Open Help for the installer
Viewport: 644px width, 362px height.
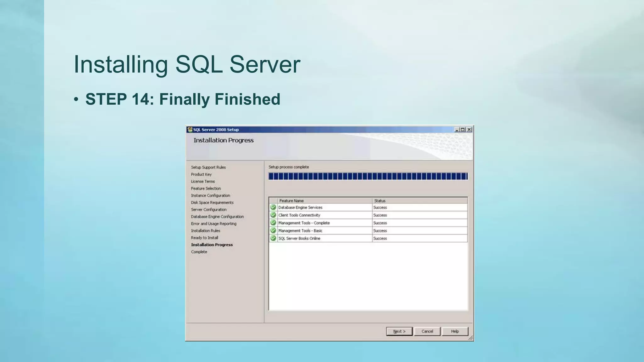coord(455,331)
